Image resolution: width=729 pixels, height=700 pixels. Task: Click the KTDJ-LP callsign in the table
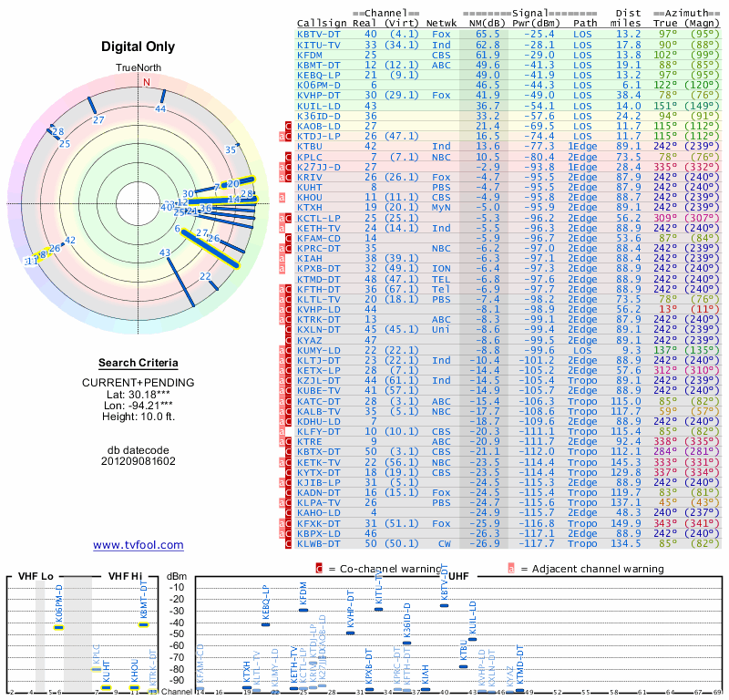point(318,137)
